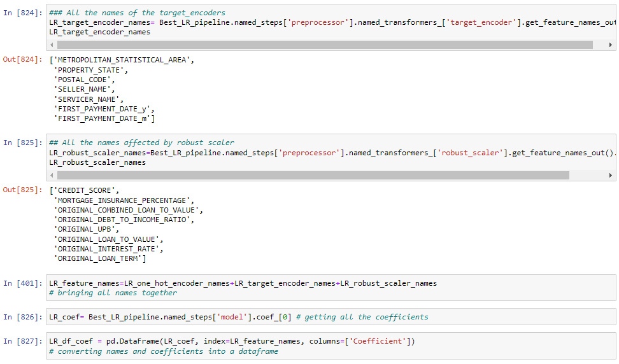Click the 'robust_scaler' string in cell 825
The image size is (619, 364).
coord(471,153)
